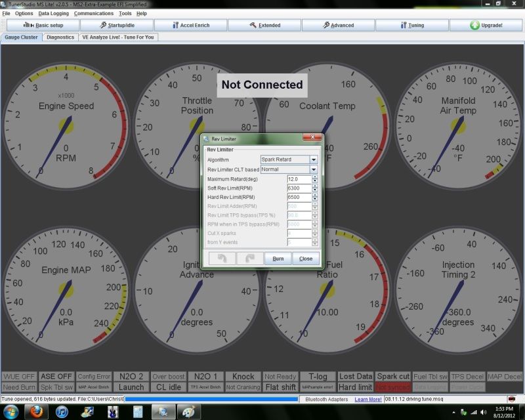Click the redo arrow in Rev Limiter dialog
Screen dimensions: 525x420
pyautogui.click(x=250, y=258)
